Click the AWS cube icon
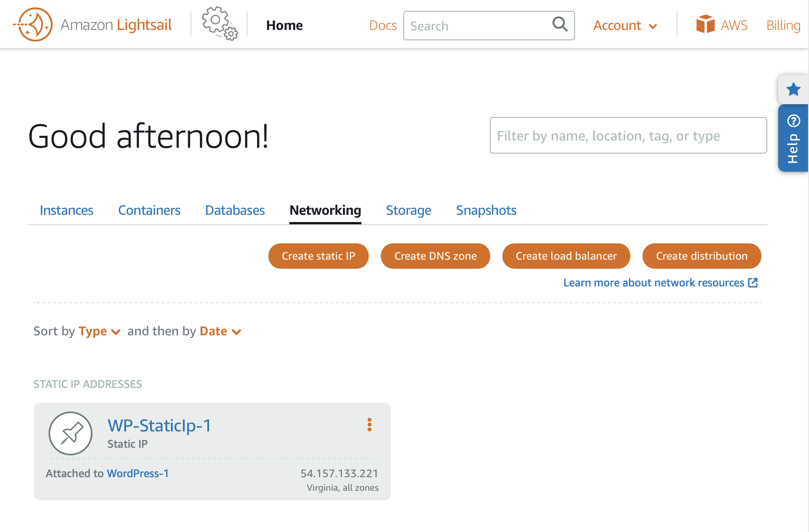This screenshot has height=532, width=809. (x=705, y=24)
